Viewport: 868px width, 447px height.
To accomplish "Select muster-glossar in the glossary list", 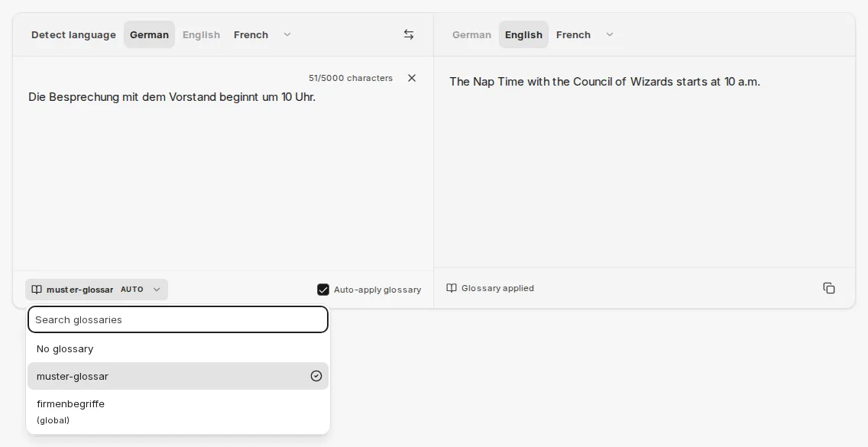I will click(x=178, y=376).
